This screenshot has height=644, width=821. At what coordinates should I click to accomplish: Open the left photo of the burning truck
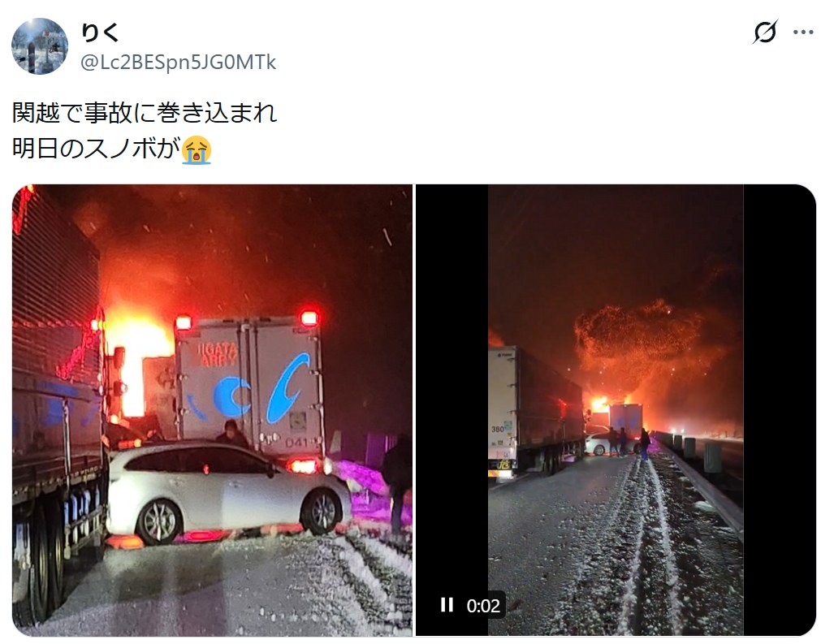(x=212, y=410)
